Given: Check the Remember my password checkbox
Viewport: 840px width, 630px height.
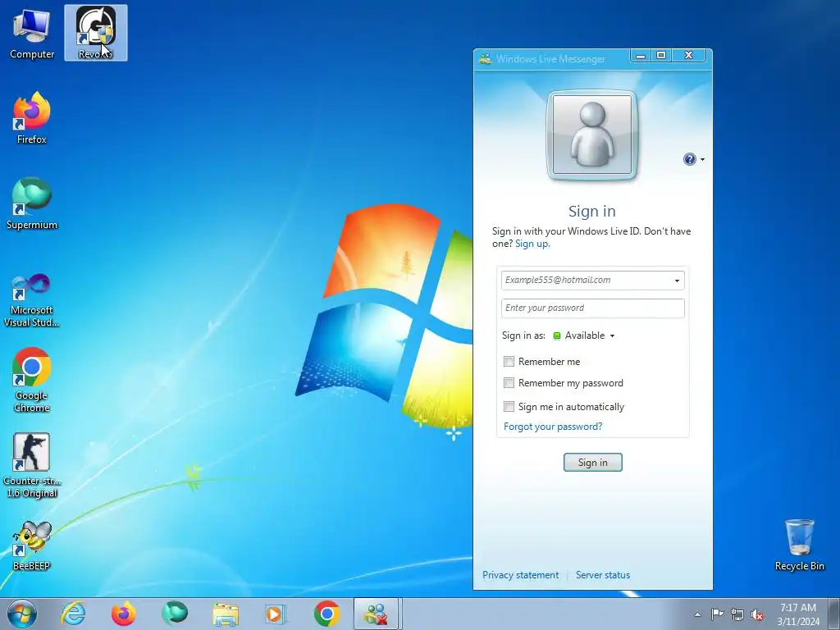Looking at the screenshot, I should coord(509,383).
